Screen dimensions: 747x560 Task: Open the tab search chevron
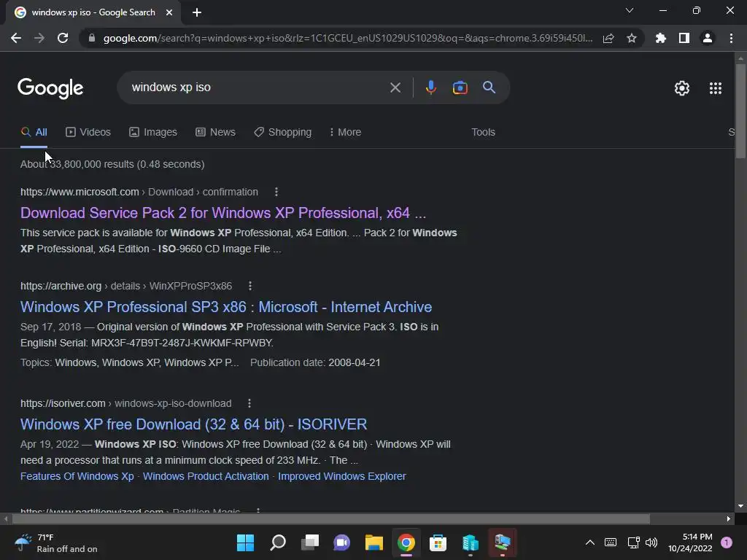[x=630, y=10]
